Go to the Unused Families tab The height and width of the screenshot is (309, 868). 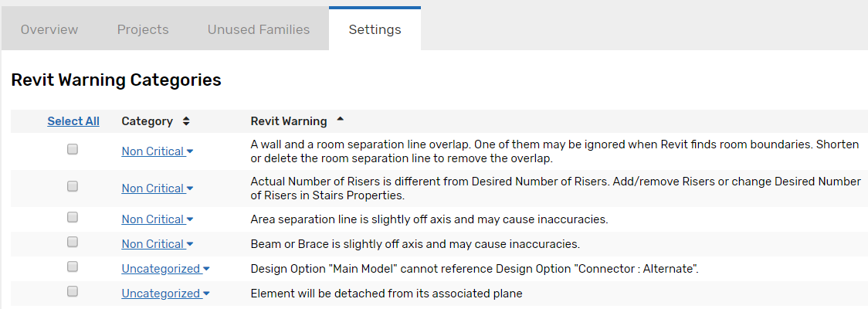tap(259, 29)
